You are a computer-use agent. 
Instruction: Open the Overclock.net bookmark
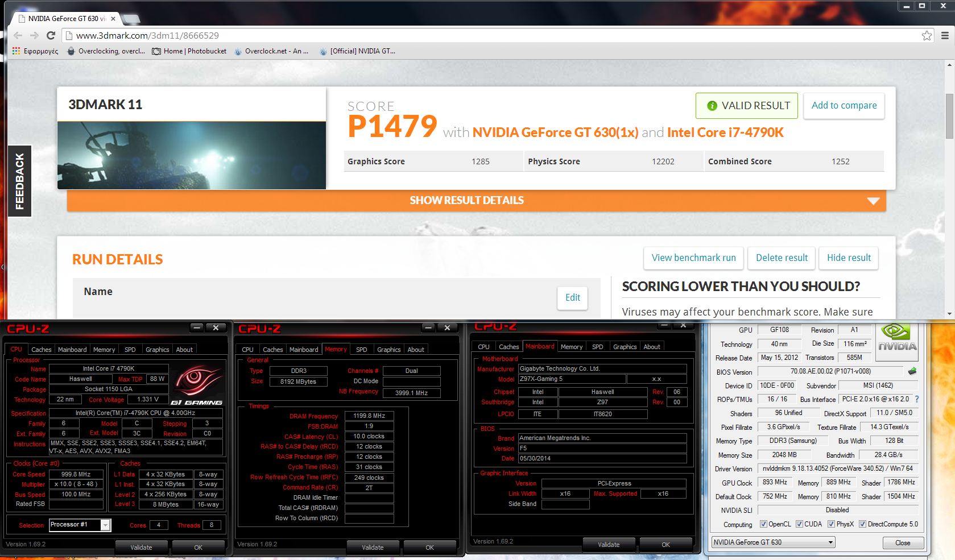coord(271,51)
